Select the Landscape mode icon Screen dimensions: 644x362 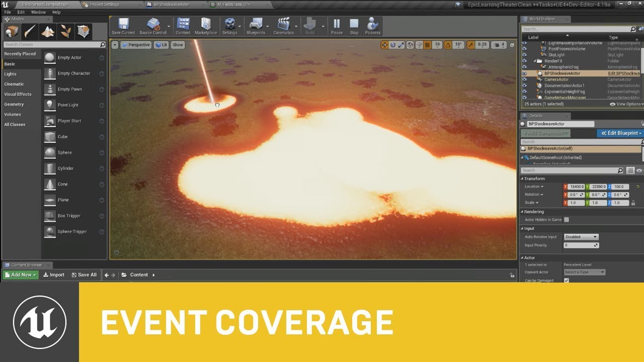pos(48,32)
